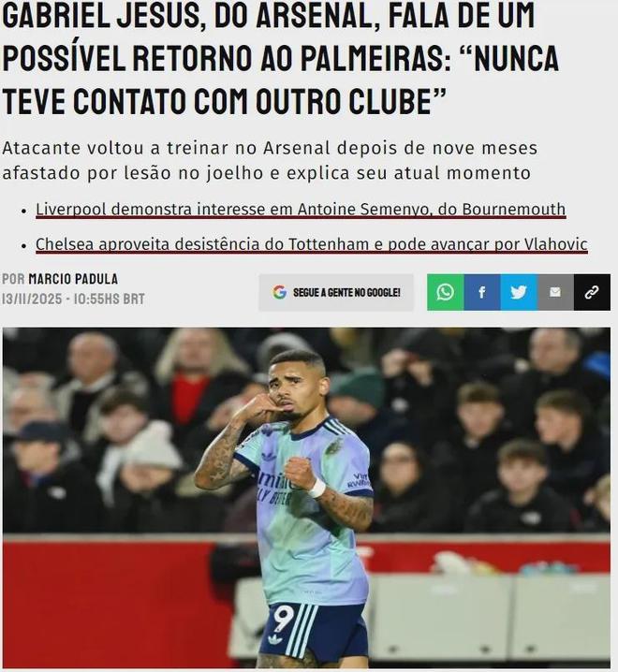Click the bullet before the Chelsea link
618x672 pixels.
pyautogui.click(x=24, y=246)
